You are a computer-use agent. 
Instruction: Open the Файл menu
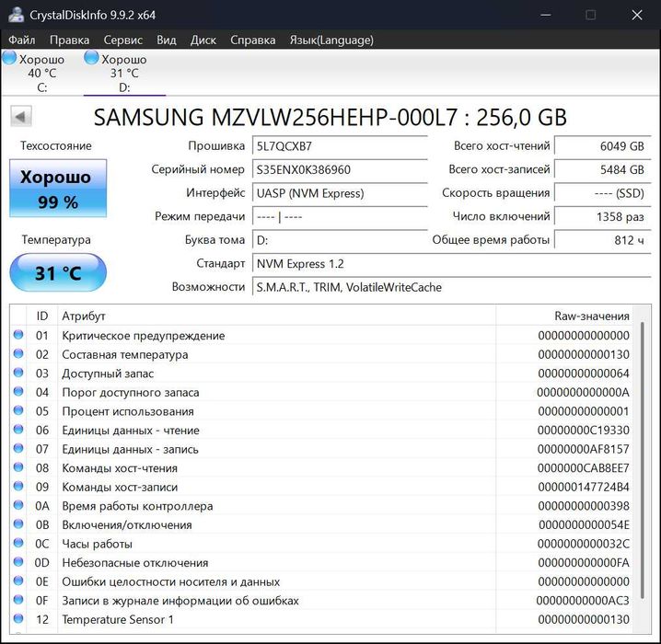click(x=22, y=40)
